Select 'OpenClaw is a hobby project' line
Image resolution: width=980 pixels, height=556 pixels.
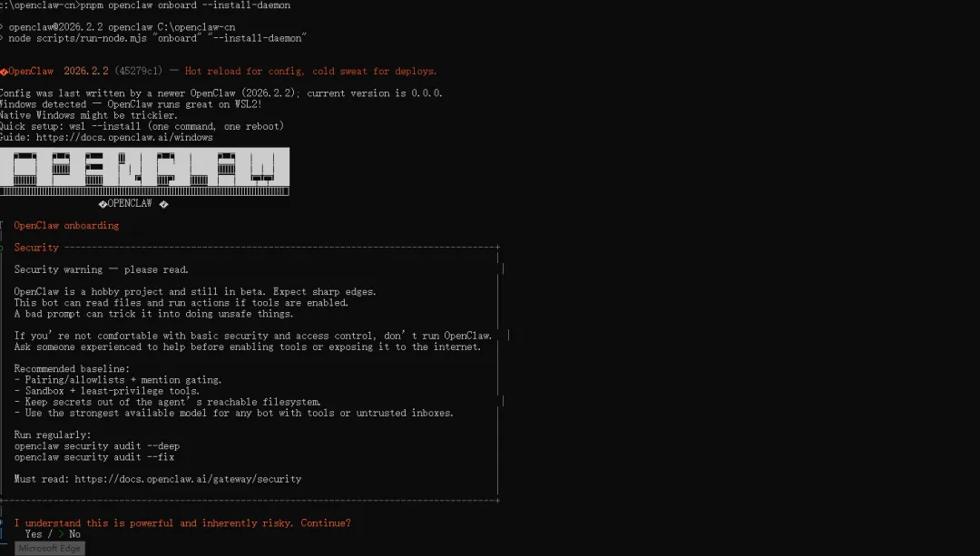(x=195, y=292)
